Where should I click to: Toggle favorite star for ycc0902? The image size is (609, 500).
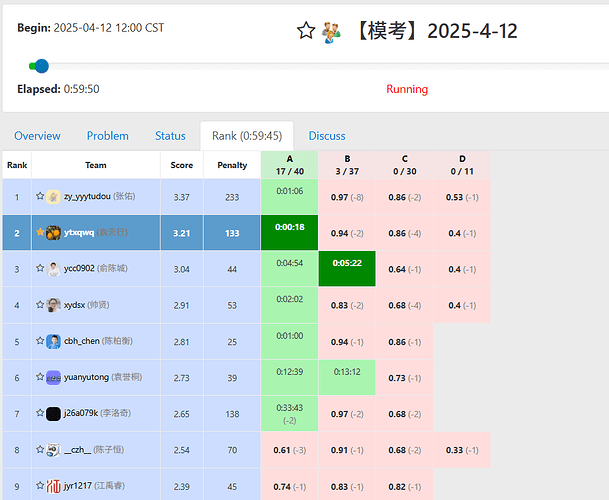point(40,268)
